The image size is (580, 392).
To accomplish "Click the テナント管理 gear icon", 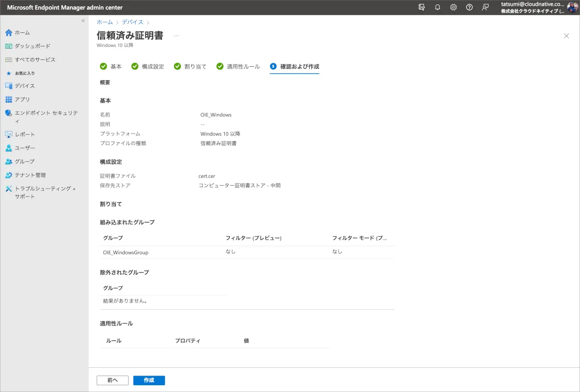I will (x=9, y=175).
